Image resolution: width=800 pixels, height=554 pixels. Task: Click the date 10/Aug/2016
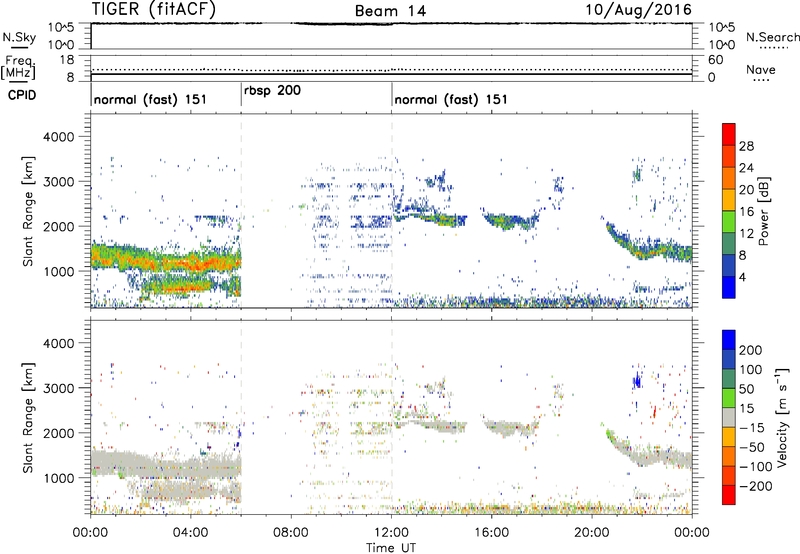(638, 9)
